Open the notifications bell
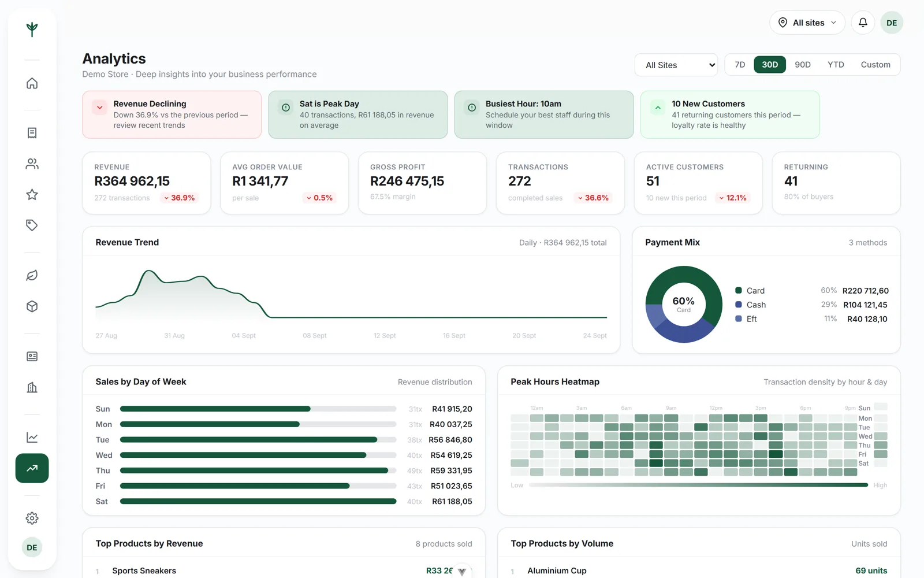924x578 pixels. coord(863,23)
